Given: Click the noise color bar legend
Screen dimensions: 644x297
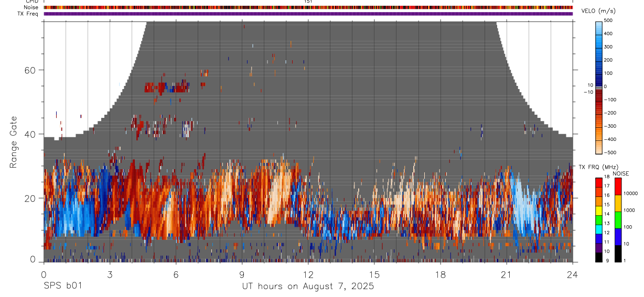Looking at the screenshot, I should pos(618,219).
